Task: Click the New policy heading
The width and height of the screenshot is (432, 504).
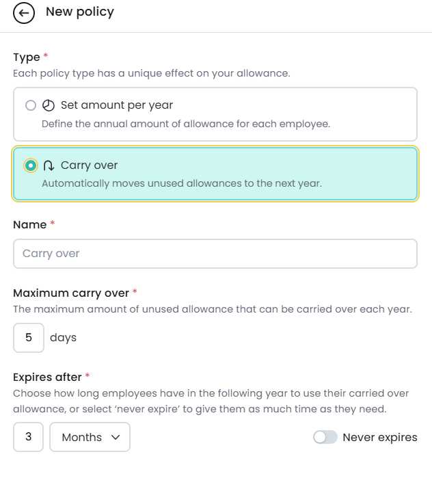Action: pos(80,12)
